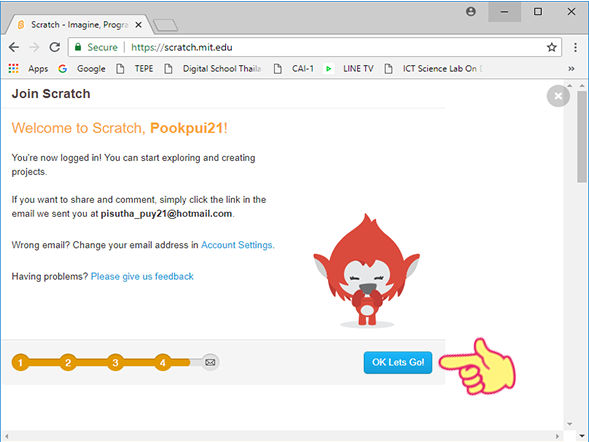Open the Account Settings link
This screenshot has width=589, height=442.
[x=237, y=245]
